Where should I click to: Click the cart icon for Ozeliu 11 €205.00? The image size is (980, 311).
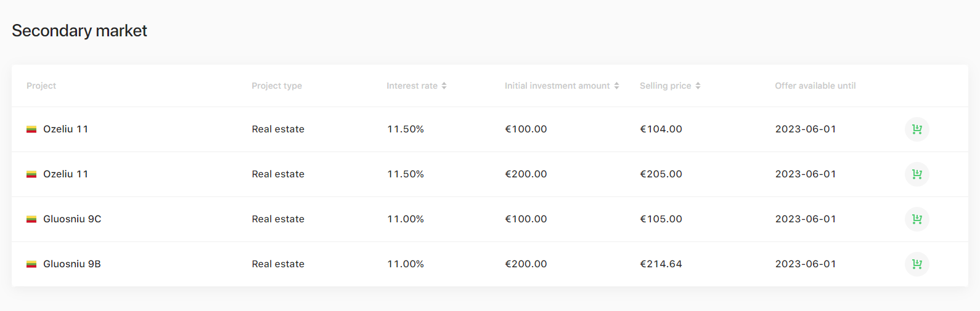tap(917, 174)
